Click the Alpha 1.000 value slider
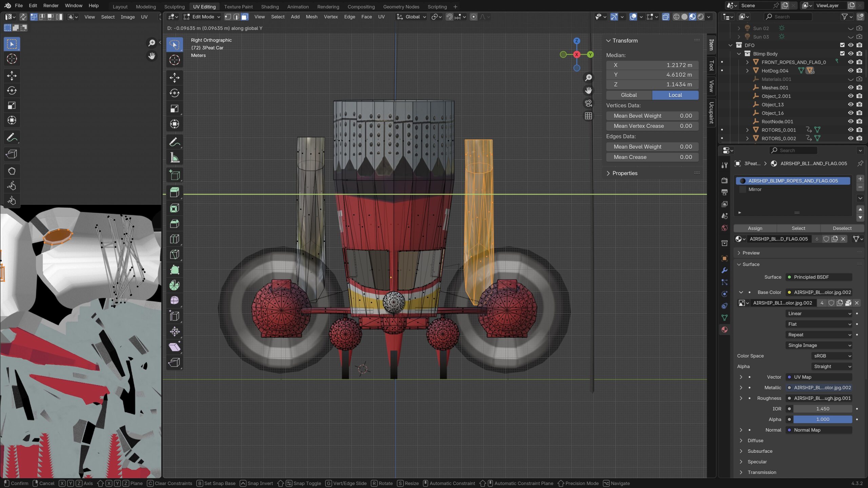 click(823, 419)
